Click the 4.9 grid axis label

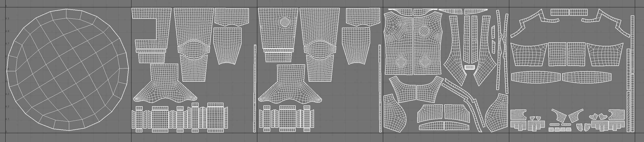(7, 19)
